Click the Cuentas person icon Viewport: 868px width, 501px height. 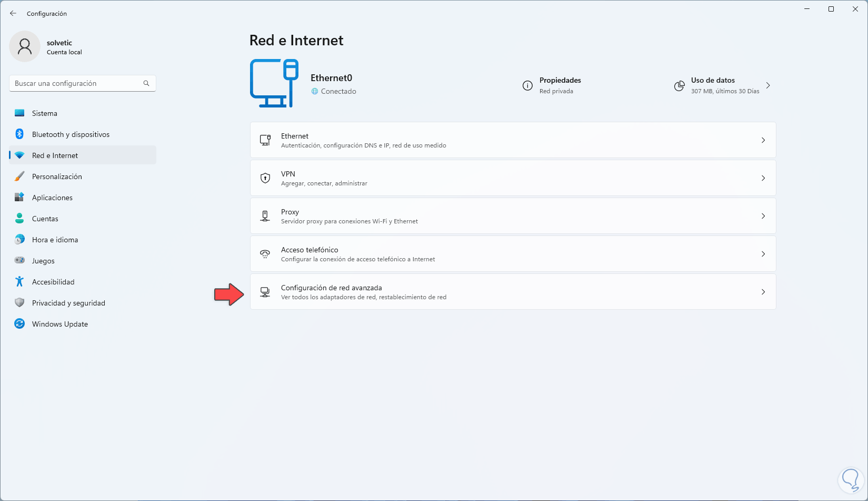(19, 219)
